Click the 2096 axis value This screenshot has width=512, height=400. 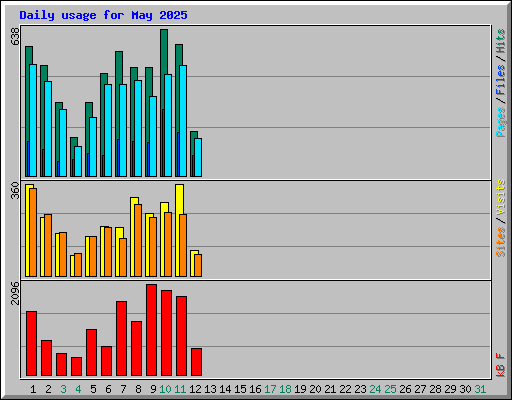(15, 293)
